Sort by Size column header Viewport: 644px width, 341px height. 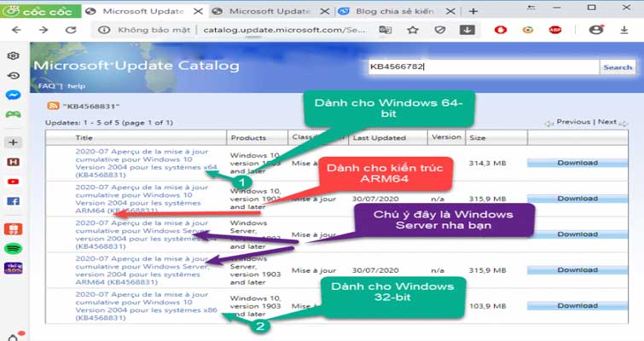(x=478, y=137)
